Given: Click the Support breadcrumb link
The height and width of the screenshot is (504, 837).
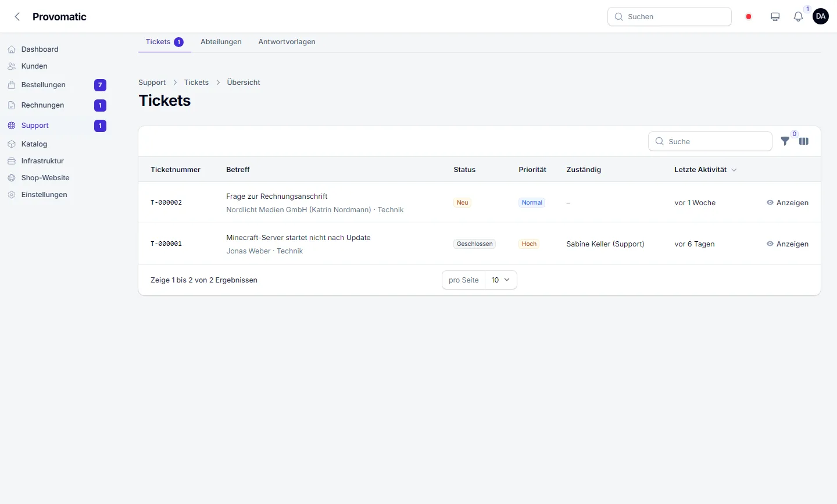Looking at the screenshot, I should pos(152,83).
